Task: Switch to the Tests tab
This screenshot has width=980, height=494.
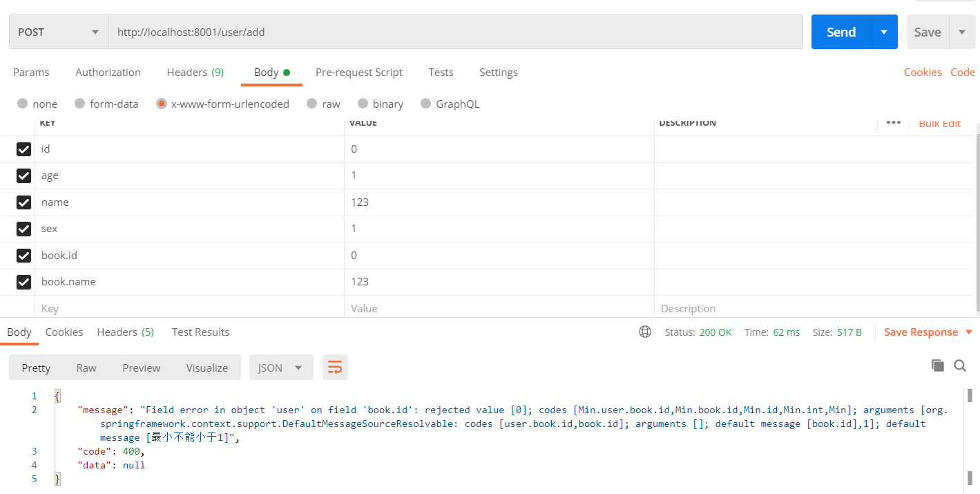Action: click(441, 72)
